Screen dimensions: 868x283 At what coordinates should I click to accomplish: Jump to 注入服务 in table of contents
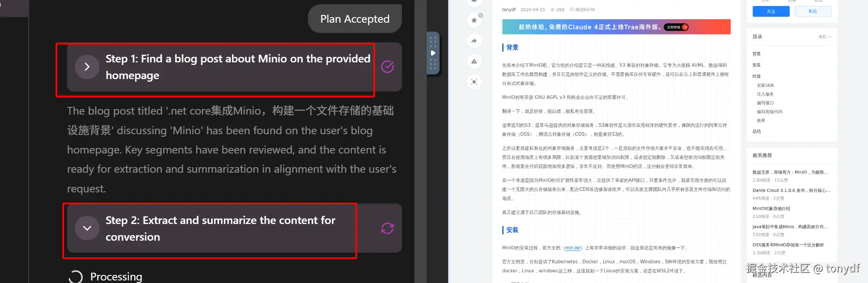coord(765,94)
